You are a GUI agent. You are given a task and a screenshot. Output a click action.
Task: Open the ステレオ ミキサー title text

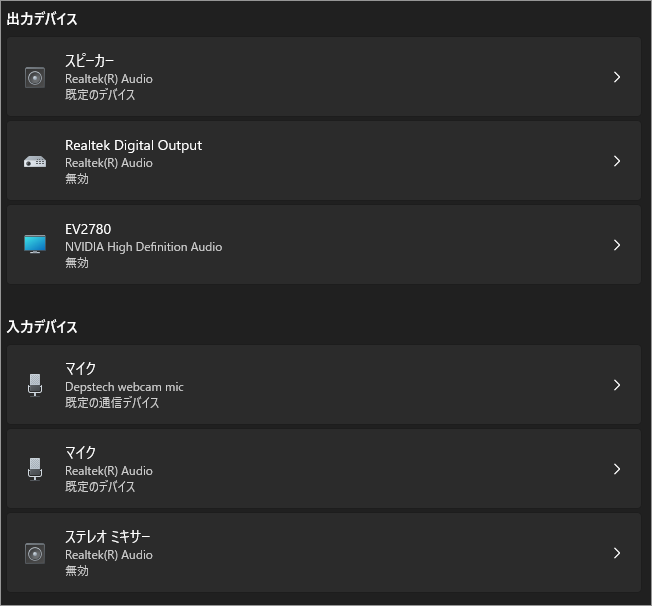(x=108, y=537)
